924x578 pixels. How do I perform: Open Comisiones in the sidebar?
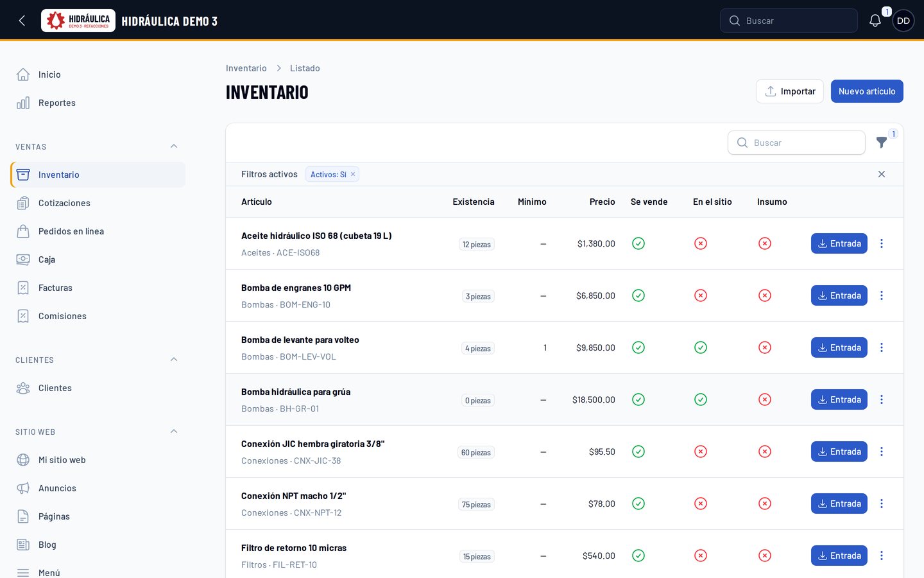click(x=98, y=316)
